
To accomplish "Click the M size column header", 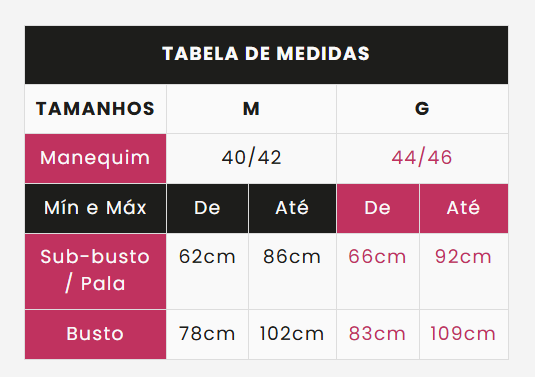I will pos(251,109).
